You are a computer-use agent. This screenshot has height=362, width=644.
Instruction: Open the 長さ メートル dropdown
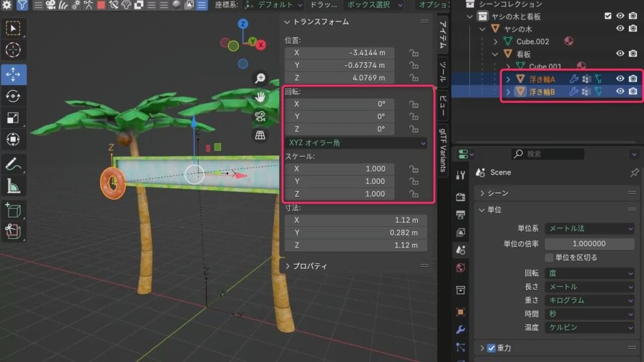[x=590, y=287]
